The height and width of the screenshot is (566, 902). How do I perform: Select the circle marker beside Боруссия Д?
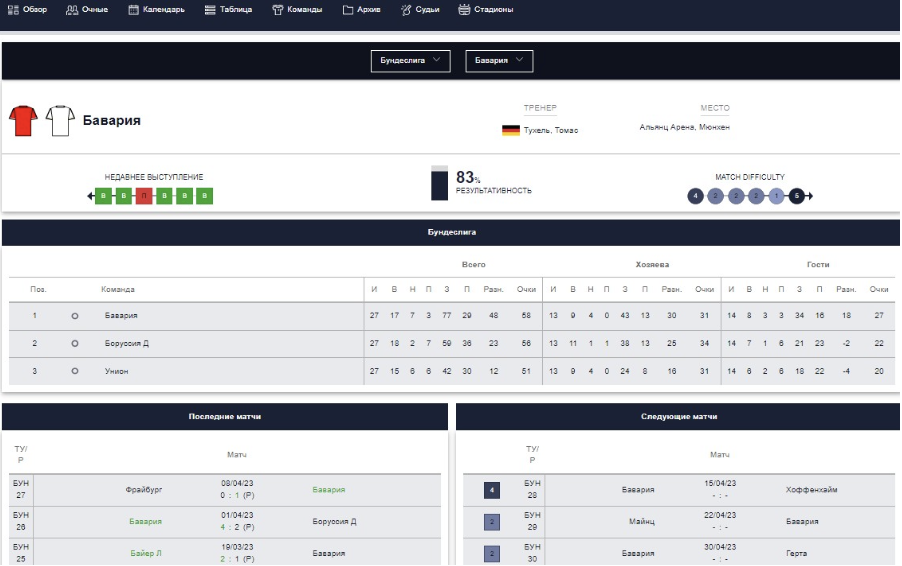(x=75, y=344)
